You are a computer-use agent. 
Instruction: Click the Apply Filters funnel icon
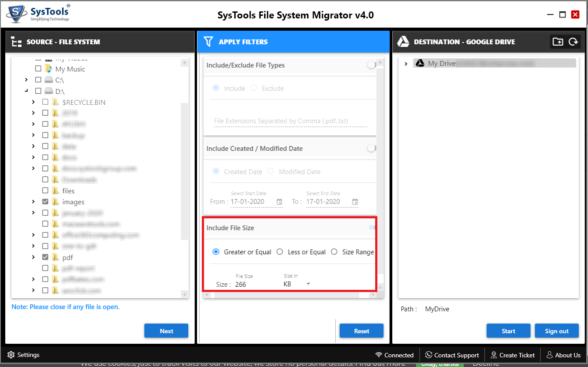pos(209,42)
